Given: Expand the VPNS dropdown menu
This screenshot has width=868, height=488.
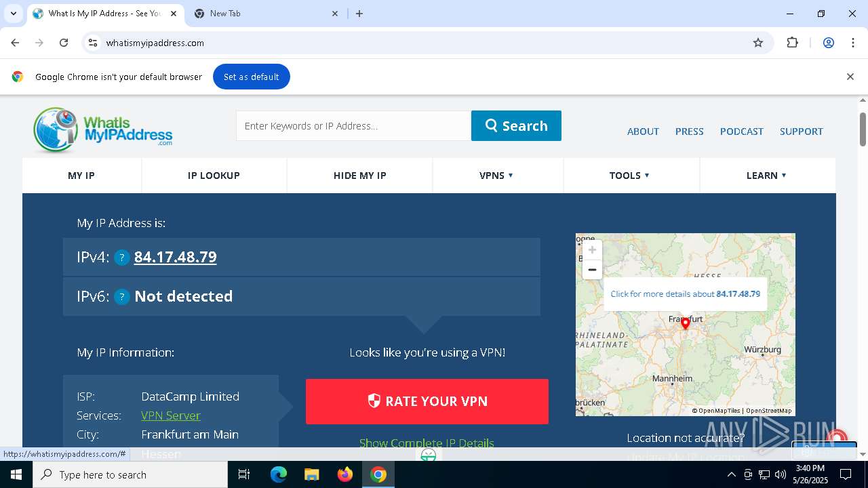Looking at the screenshot, I should [496, 176].
